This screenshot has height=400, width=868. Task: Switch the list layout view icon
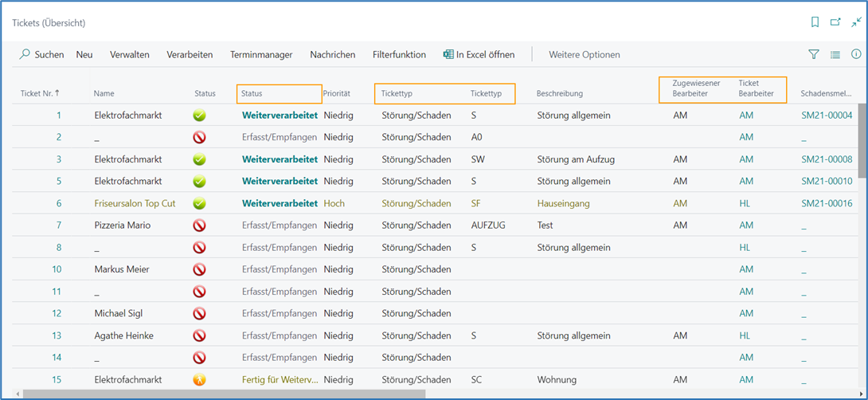(835, 55)
